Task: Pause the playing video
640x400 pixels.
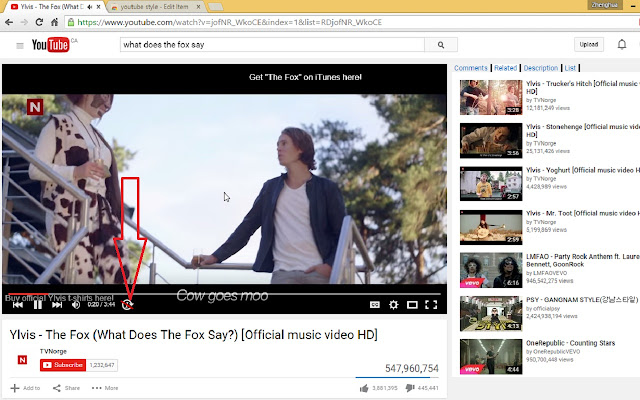Action: coord(38,305)
